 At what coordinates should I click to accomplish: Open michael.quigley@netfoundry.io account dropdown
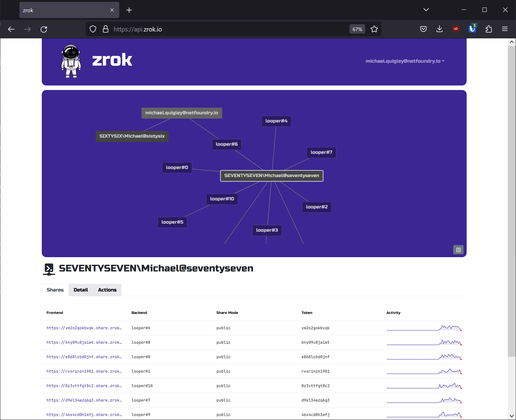click(405, 61)
